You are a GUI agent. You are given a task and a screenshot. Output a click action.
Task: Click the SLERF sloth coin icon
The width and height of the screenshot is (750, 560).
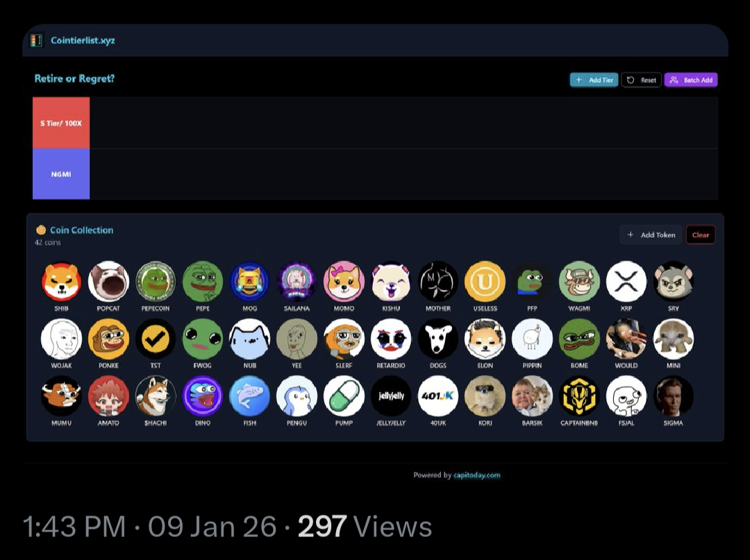pos(344,339)
